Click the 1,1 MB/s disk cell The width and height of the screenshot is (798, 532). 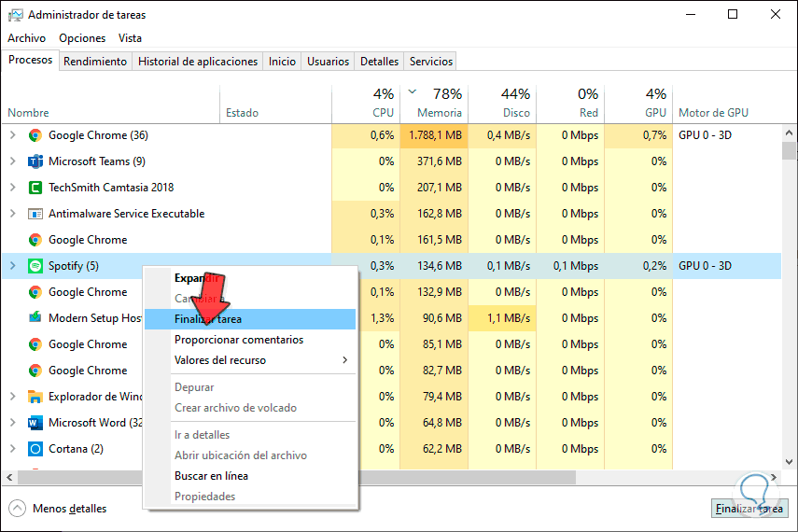[x=502, y=318]
